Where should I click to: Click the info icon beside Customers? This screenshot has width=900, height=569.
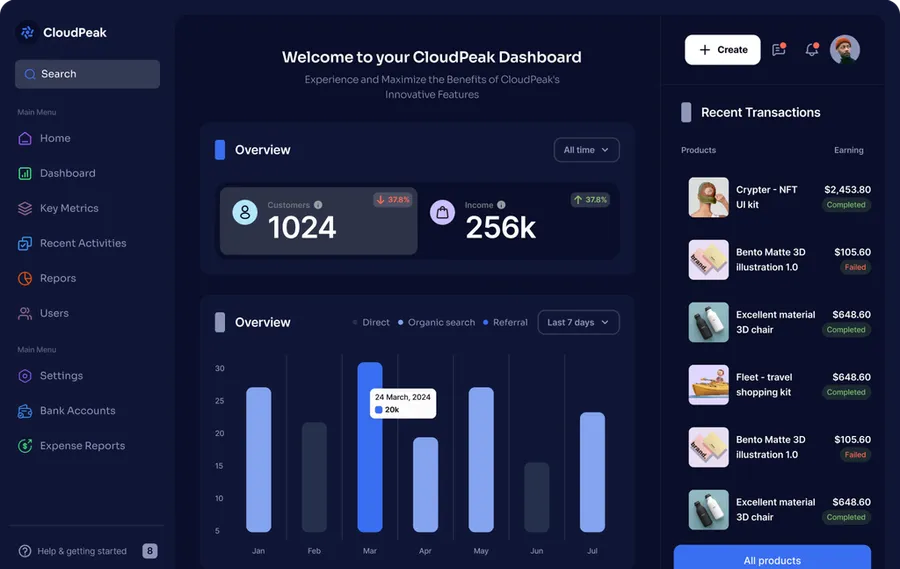318,205
